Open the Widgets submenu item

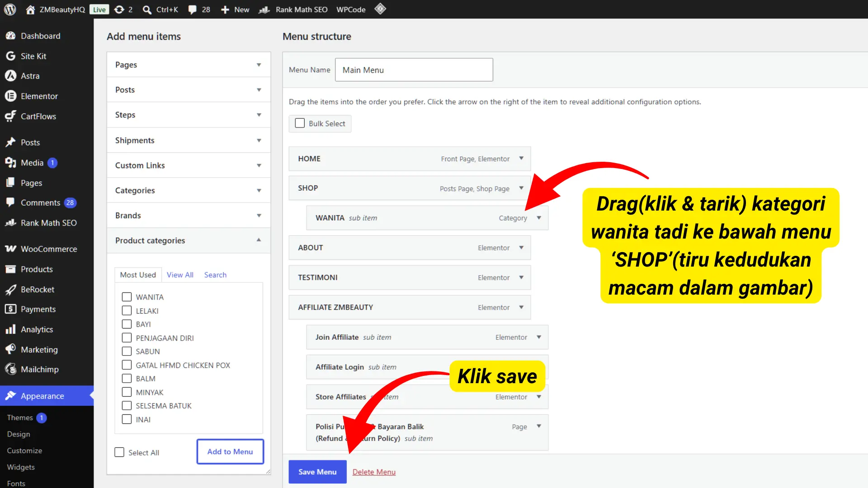tap(21, 467)
